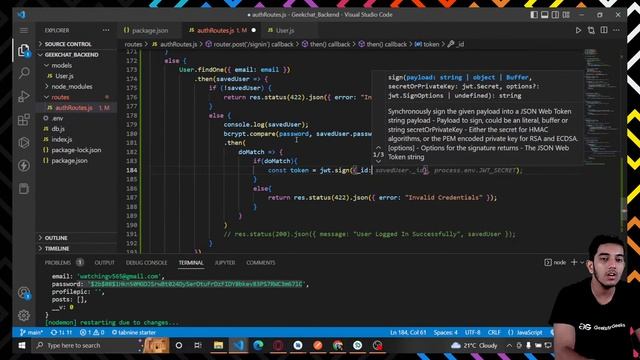Screen dimensions: 640x360
Task: Switch to the DEBUG CONSOLE tab
Action: (146, 262)
